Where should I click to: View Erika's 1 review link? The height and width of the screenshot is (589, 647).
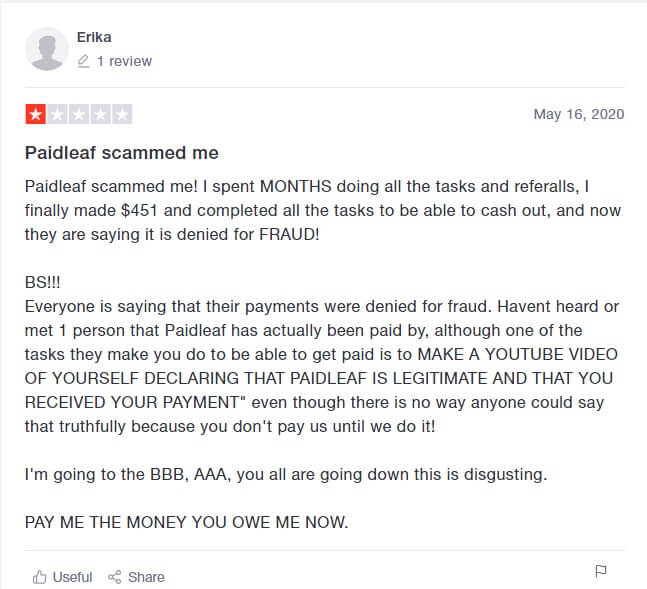point(124,61)
